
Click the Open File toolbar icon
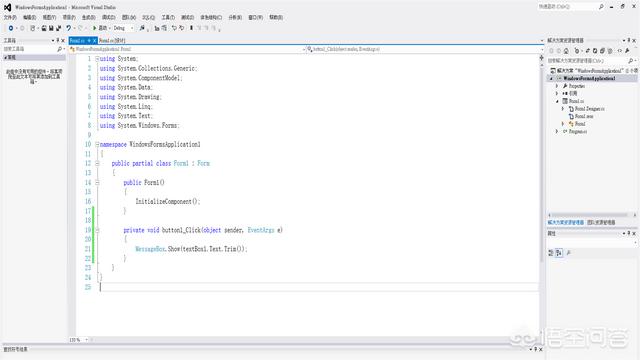[x=43, y=28]
